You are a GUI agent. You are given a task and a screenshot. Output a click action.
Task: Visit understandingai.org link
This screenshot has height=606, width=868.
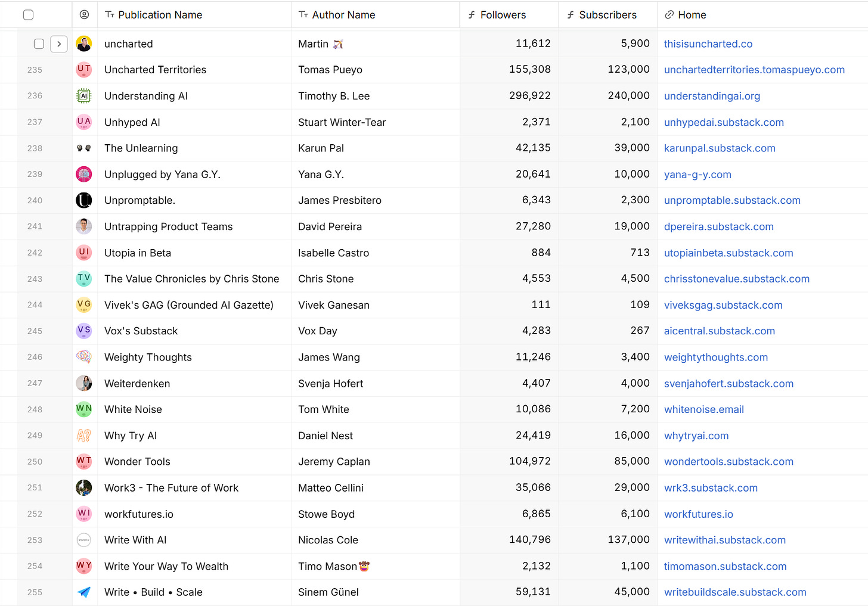click(712, 96)
